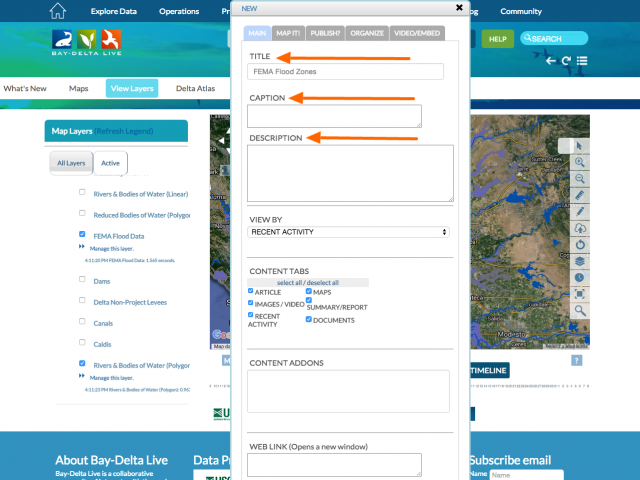Switch to the VIDEO/EMBED tab
The image size is (640, 480).
417,33
